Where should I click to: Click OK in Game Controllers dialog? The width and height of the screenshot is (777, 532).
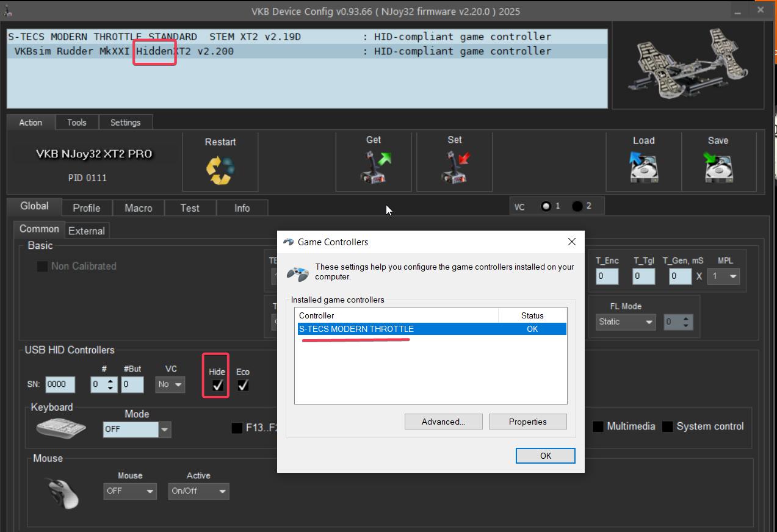546,456
